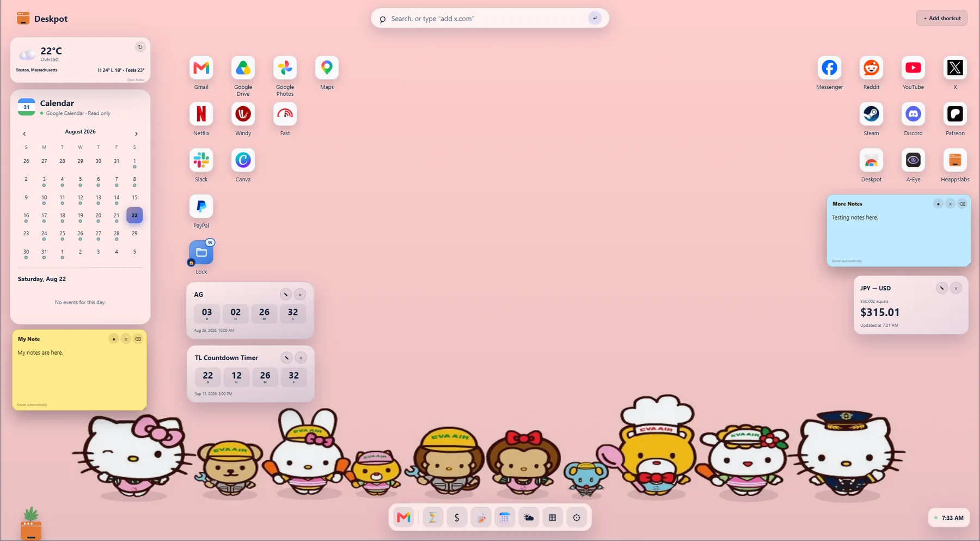Open the X shortcut
Screen dimensions: 980x541
955,68
